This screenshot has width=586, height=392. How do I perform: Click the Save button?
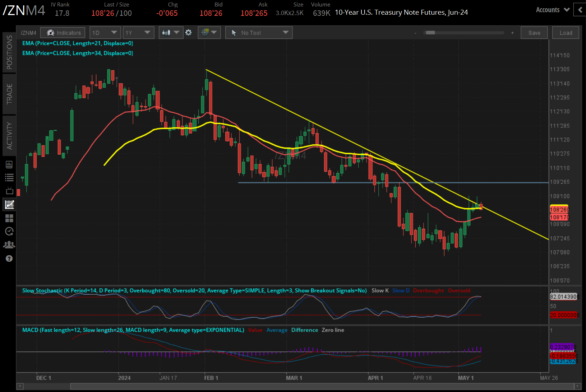tap(534, 32)
